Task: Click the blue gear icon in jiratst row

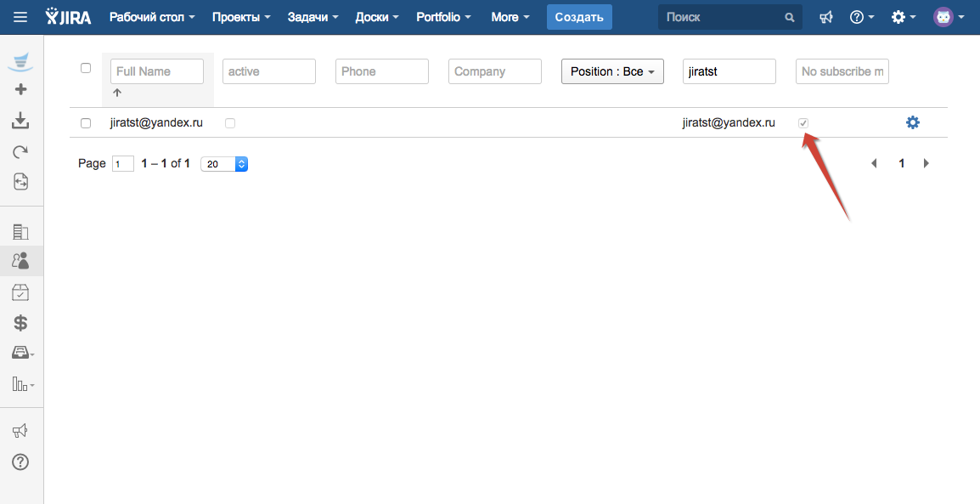Action: click(x=913, y=122)
